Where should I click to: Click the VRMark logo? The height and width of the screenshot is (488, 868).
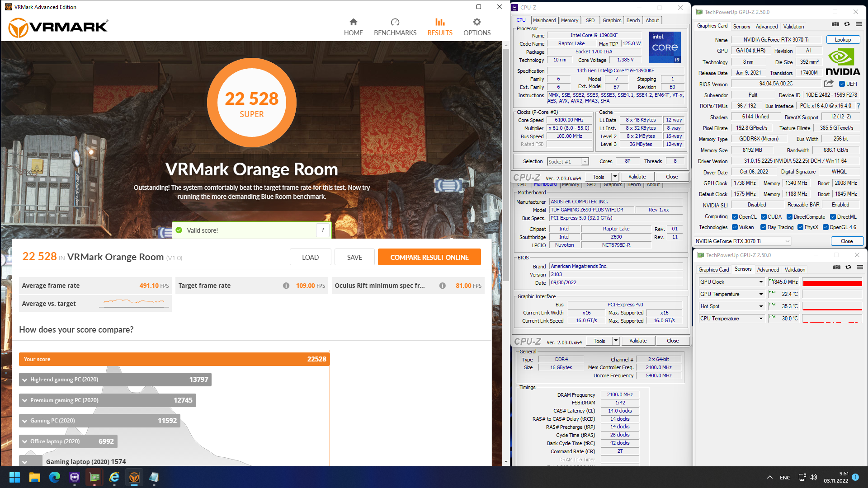coord(59,28)
